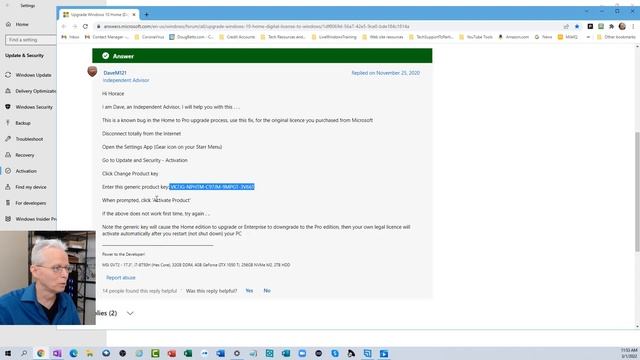The width and height of the screenshot is (640, 360).
Task: Open the Chrome profile avatar
Action: click(x=622, y=27)
